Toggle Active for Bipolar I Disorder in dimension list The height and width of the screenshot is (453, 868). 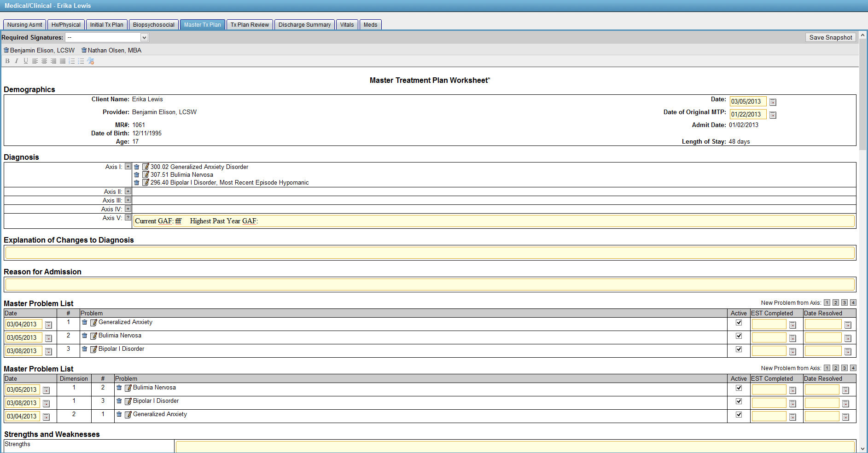pyautogui.click(x=739, y=401)
